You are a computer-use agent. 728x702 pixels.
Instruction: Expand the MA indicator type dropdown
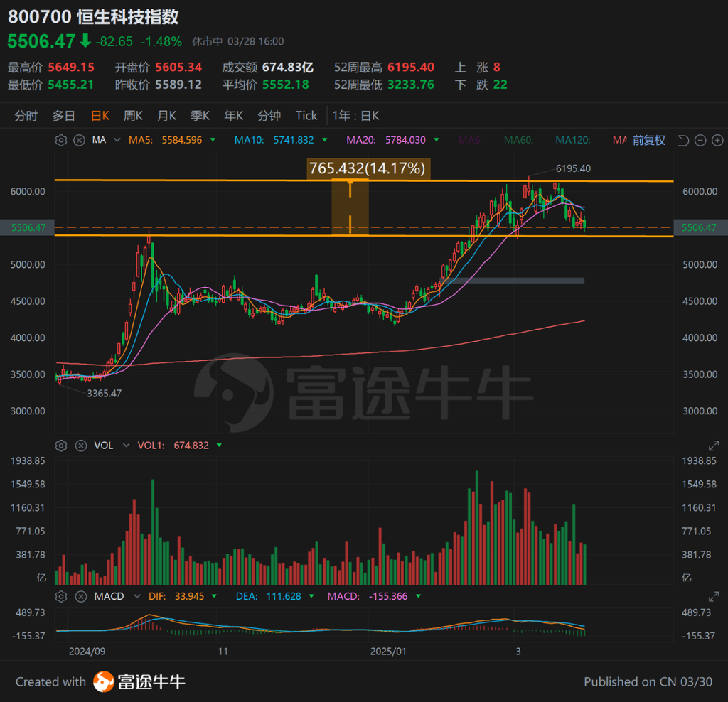click(117, 140)
